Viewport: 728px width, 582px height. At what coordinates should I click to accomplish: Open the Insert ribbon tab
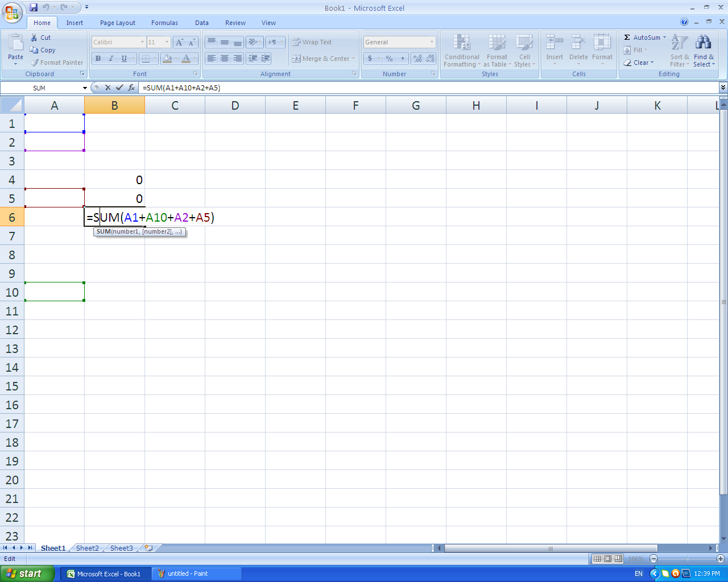[75, 23]
